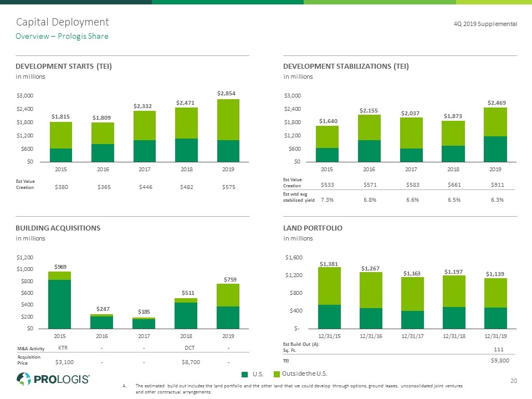Viewport: 532px width, 399px height.
Task: Click the $2,469 stabilizations label
Action: [497, 103]
